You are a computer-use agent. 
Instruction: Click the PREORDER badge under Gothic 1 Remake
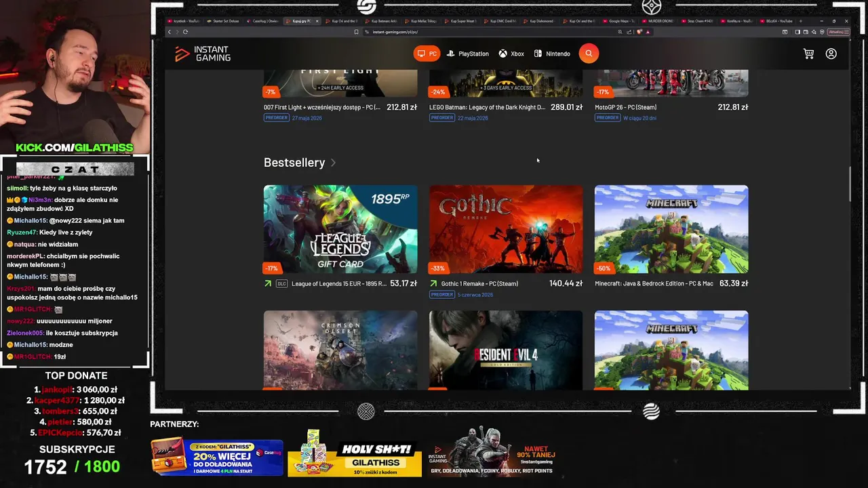[442, 295]
